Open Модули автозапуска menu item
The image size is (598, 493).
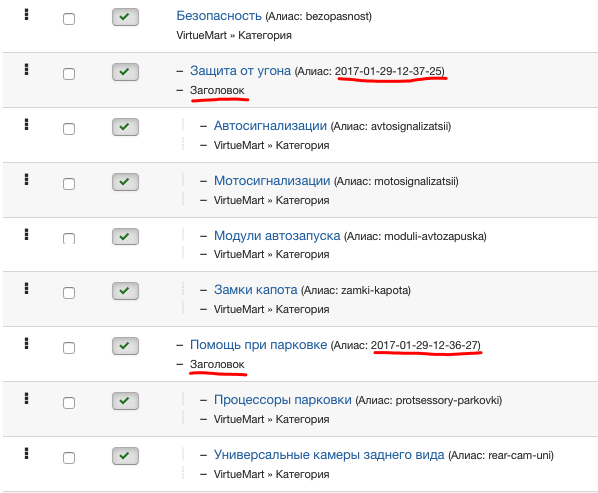click(x=277, y=236)
